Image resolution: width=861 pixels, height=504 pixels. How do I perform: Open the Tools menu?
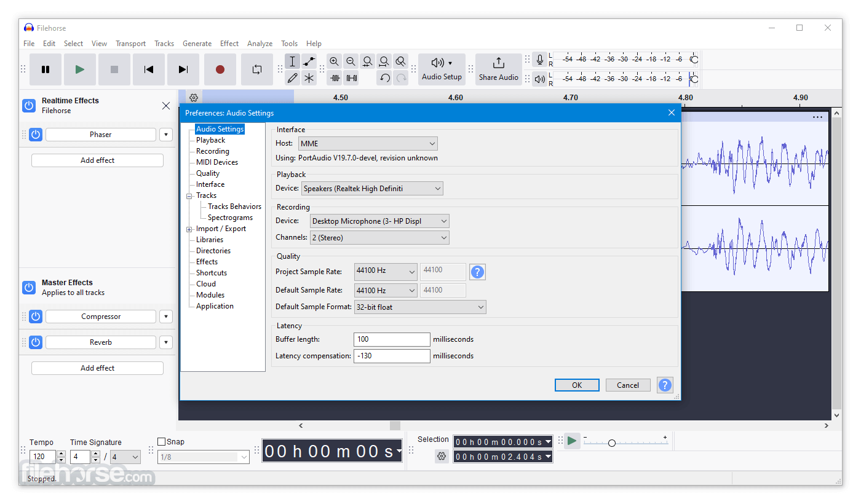(x=290, y=44)
